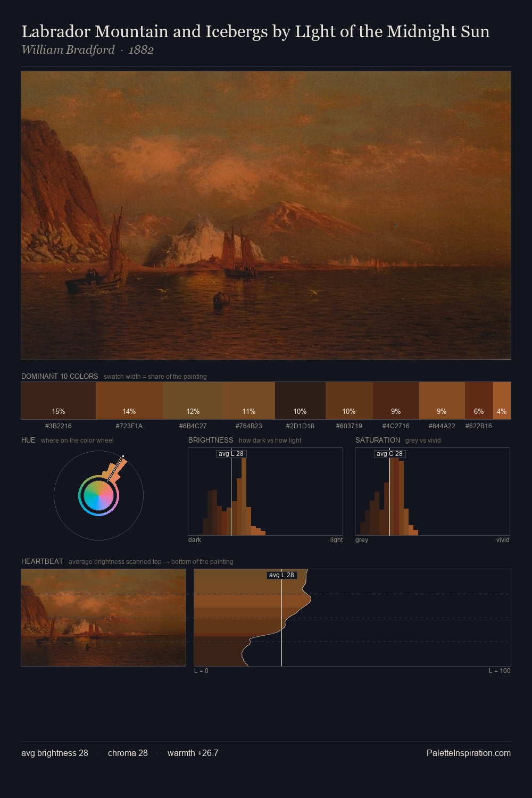Select the 6% reddish-brown swatch
Viewport: 532px width, 798px height.
[479, 401]
